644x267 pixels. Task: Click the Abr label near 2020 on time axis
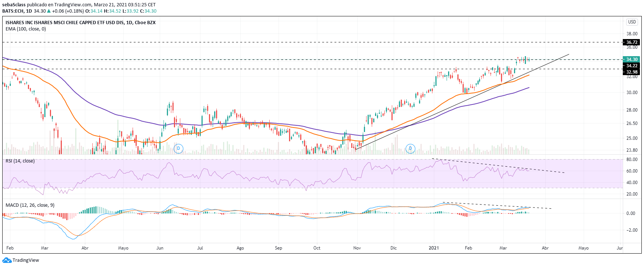tap(85, 248)
